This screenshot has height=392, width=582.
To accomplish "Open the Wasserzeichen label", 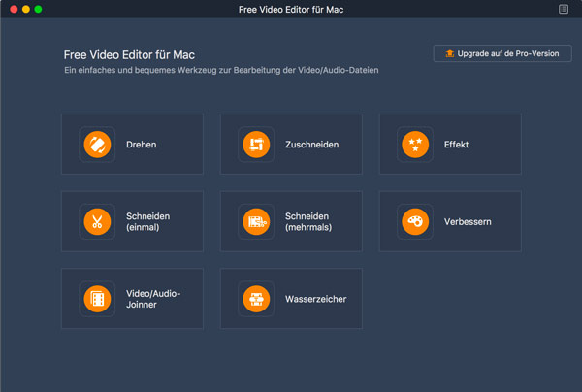I will click(315, 299).
